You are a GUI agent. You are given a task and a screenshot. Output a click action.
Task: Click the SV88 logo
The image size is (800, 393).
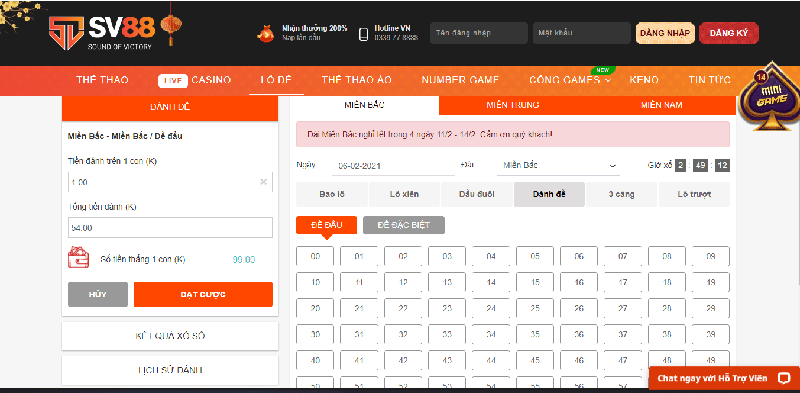coord(102,33)
